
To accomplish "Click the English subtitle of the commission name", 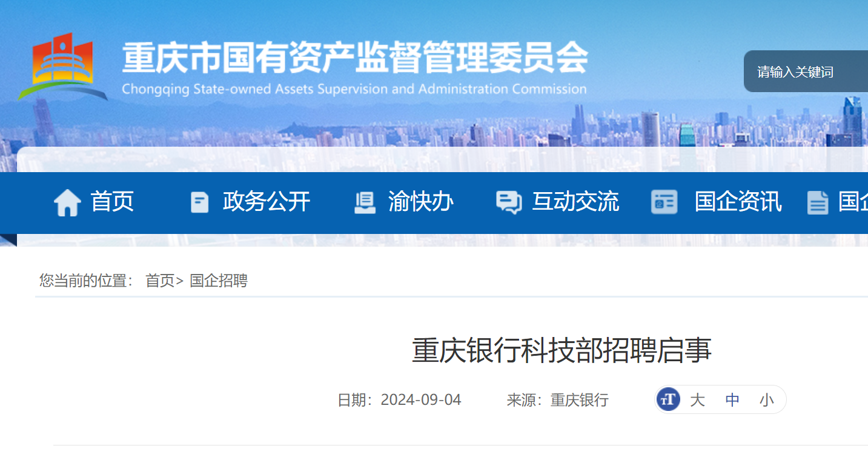I will tap(354, 89).
